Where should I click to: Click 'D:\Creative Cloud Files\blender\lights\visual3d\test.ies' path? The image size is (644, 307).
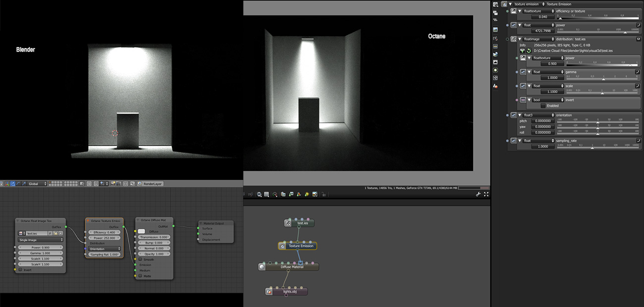click(573, 51)
